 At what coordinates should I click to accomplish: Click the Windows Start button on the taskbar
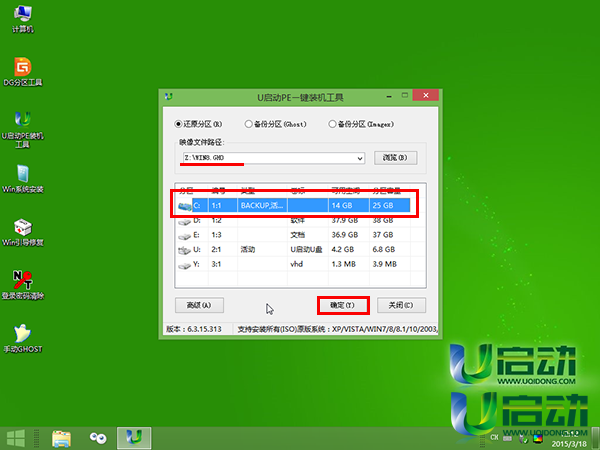[x=16, y=439]
